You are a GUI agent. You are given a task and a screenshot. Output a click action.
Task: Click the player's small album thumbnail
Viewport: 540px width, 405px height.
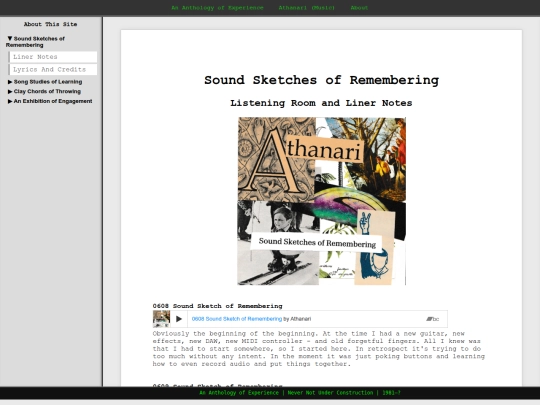point(162,319)
